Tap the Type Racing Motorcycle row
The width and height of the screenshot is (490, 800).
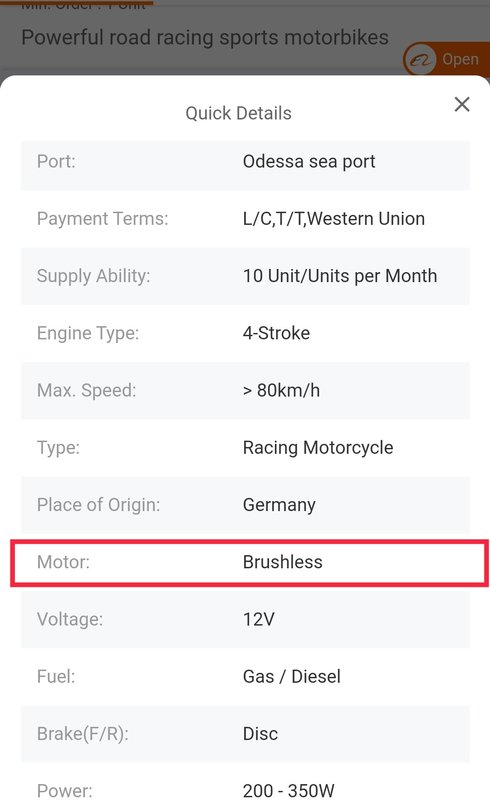245,448
